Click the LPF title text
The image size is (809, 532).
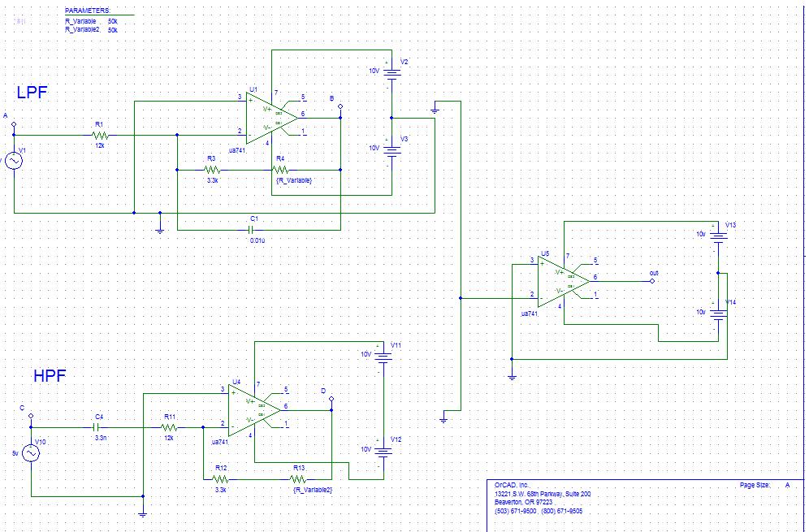tap(32, 93)
